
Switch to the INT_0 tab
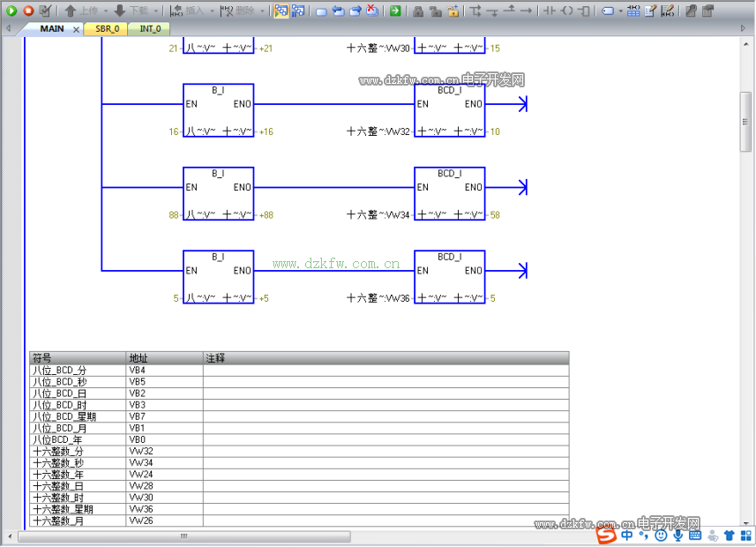(150, 29)
